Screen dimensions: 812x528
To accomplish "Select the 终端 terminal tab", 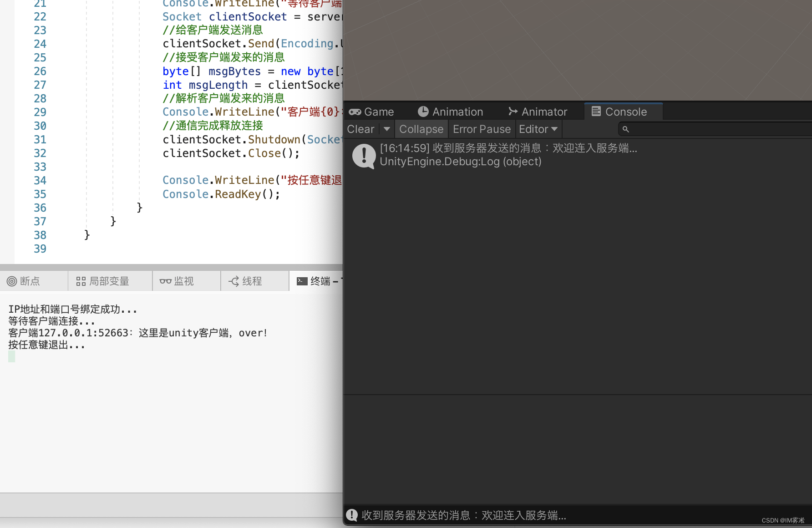I will 316,281.
